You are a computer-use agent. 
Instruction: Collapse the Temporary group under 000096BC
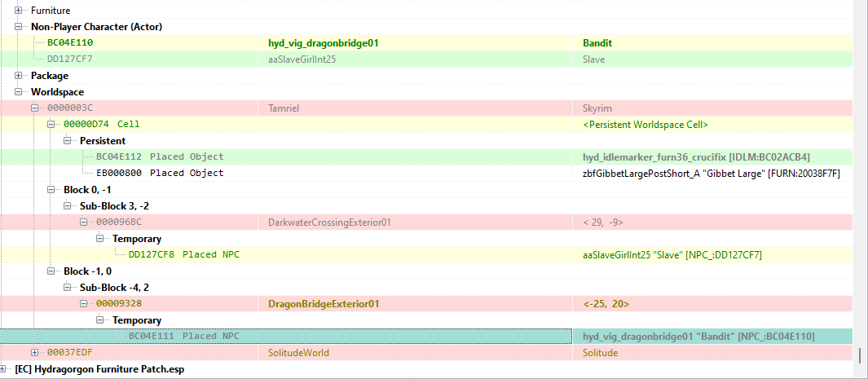(x=99, y=239)
